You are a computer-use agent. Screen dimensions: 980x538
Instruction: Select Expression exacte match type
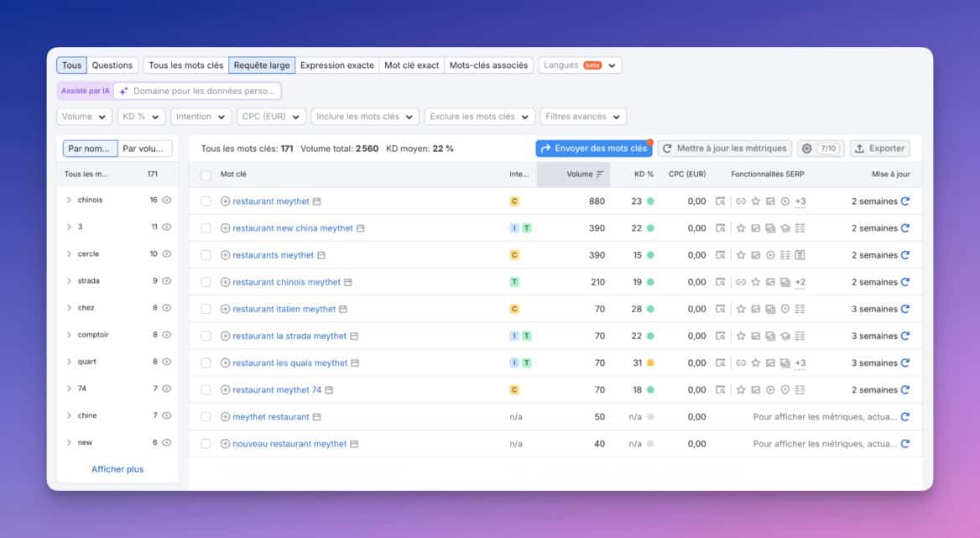coord(337,65)
